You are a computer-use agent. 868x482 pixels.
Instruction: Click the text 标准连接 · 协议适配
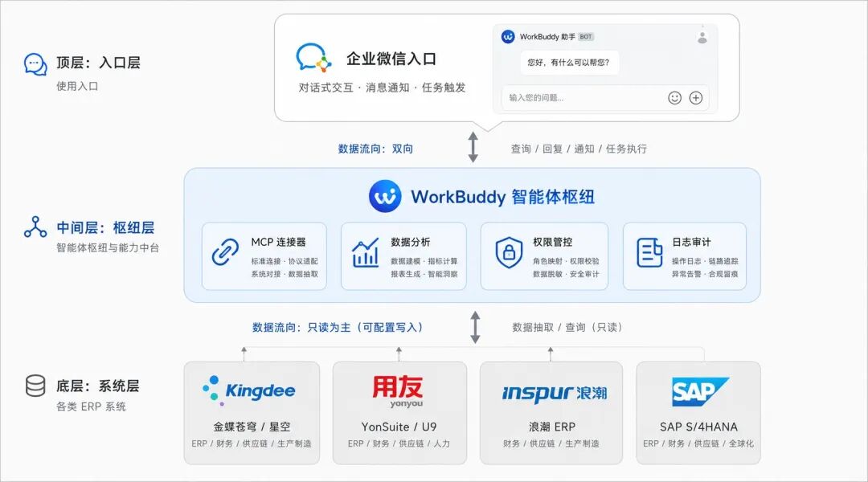point(285,261)
